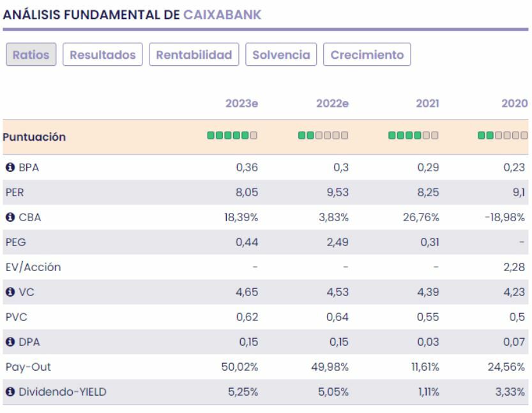Click the 2020 score rating squares

tap(503, 136)
